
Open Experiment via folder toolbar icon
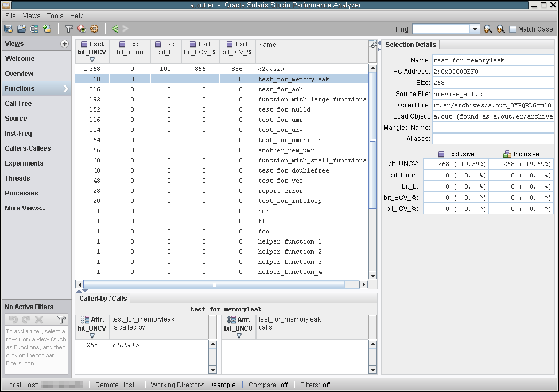point(21,29)
